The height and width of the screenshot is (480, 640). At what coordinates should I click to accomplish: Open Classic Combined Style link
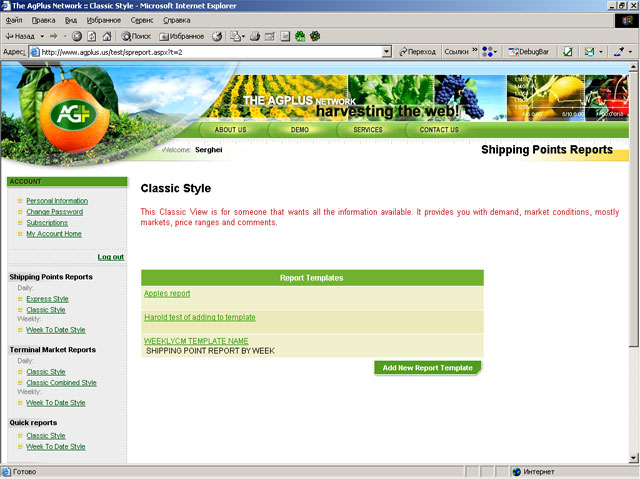[x=61, y=383]
